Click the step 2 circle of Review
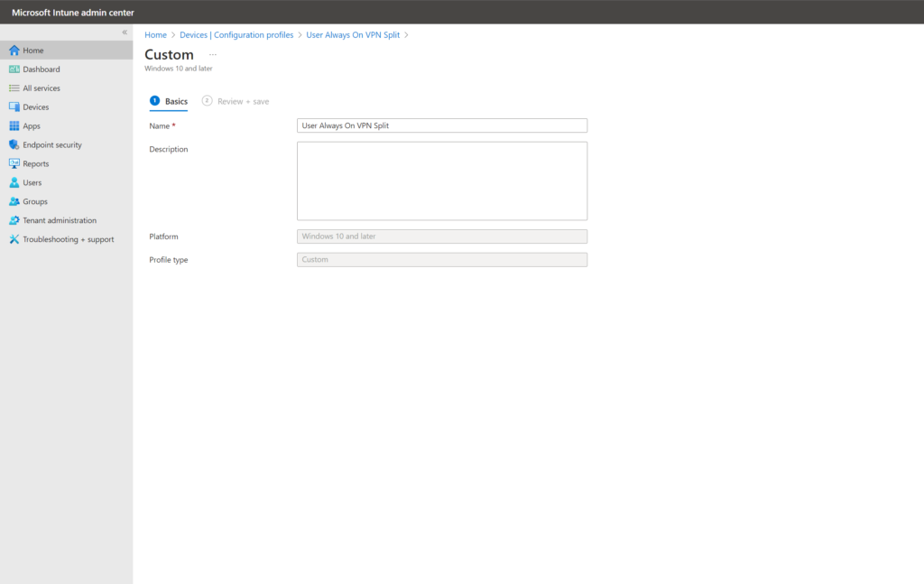The width and height of the screenshot is (924, 584). point(207,101)
